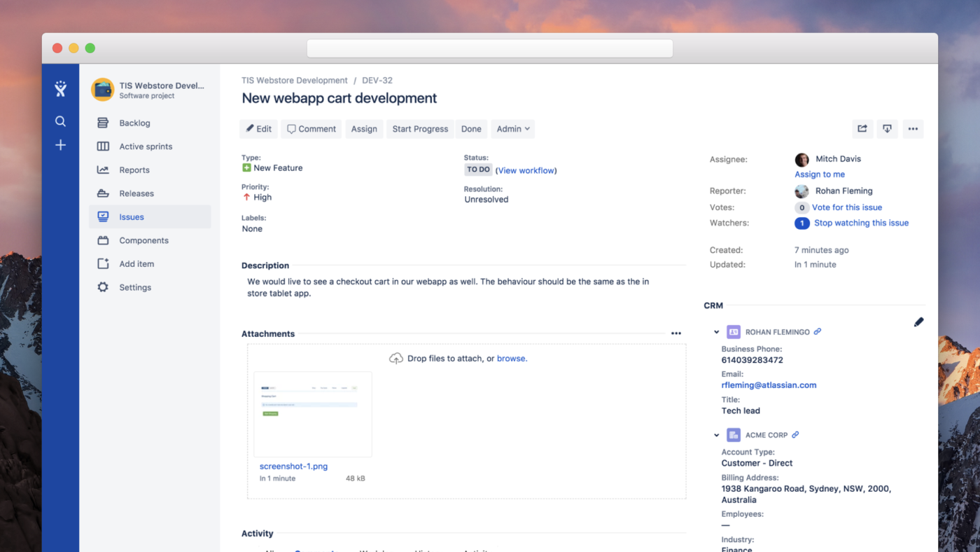Click the link icon next to ACME CORP
This screenshot has width=980, height=552.
point(795,434)
